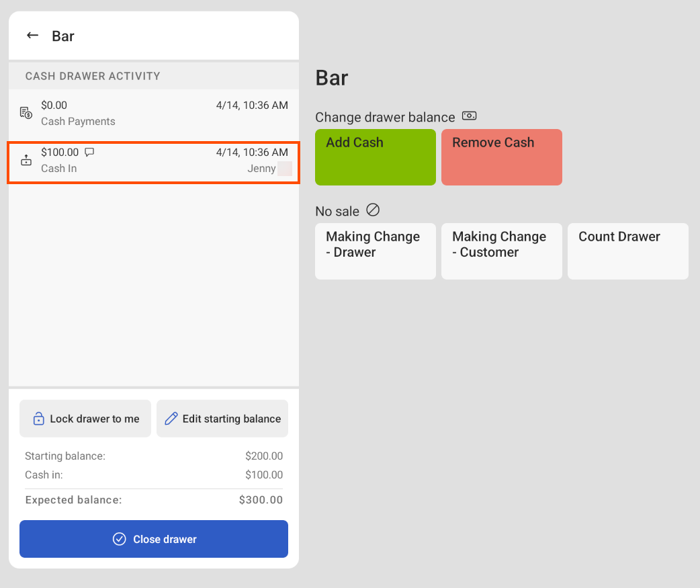This screenshot has width=700, height=588.
Task: Go back using the arrow beside Bar
Action: click(x=33, y=35)
